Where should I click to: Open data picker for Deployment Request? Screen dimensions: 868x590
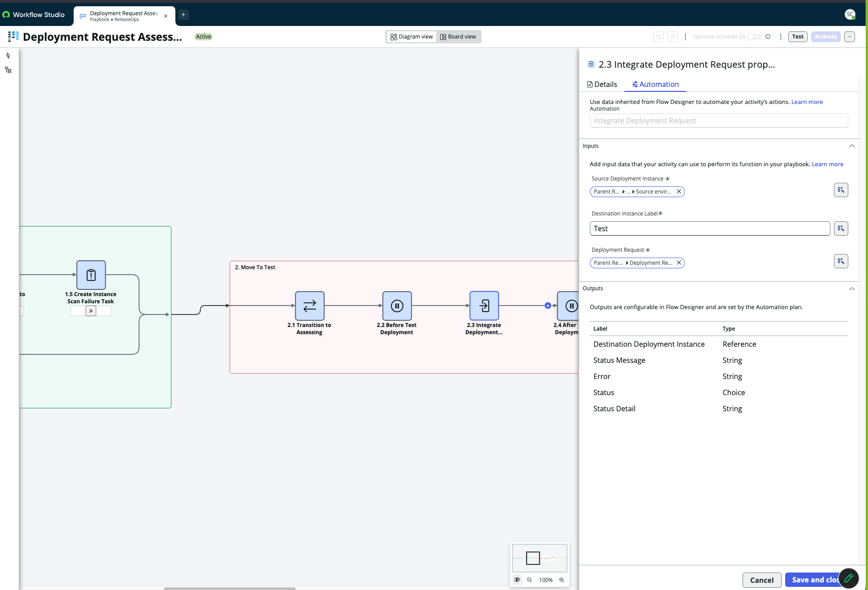[841, 261]
